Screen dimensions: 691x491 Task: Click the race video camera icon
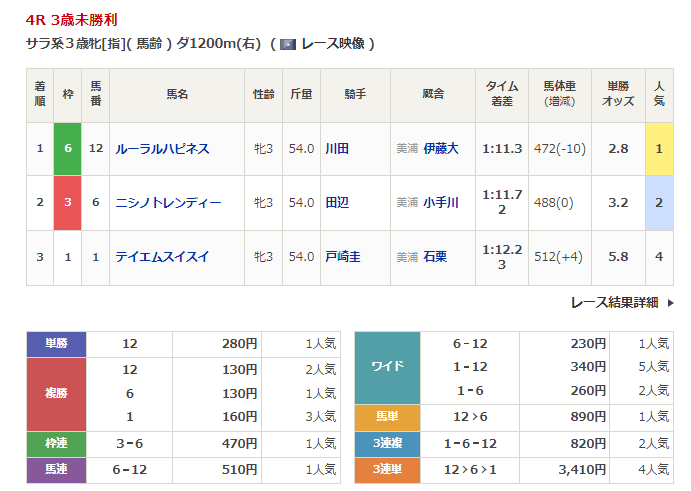tap(288, 44)
